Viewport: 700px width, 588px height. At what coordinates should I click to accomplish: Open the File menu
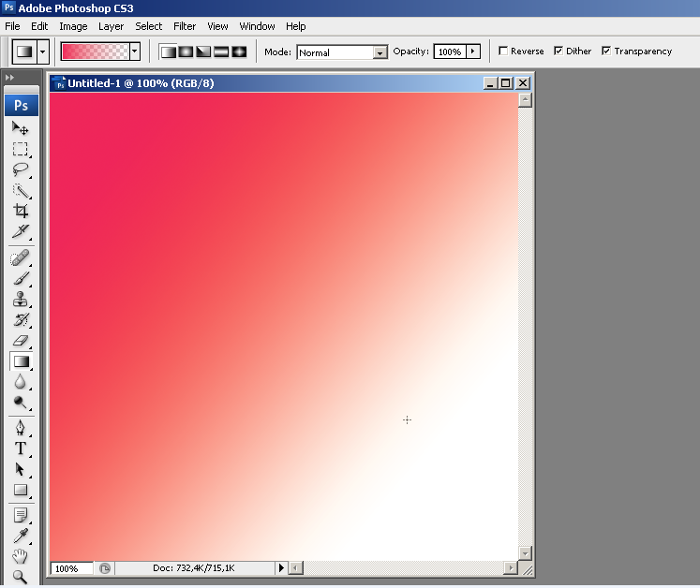click(x=12, y=26)
